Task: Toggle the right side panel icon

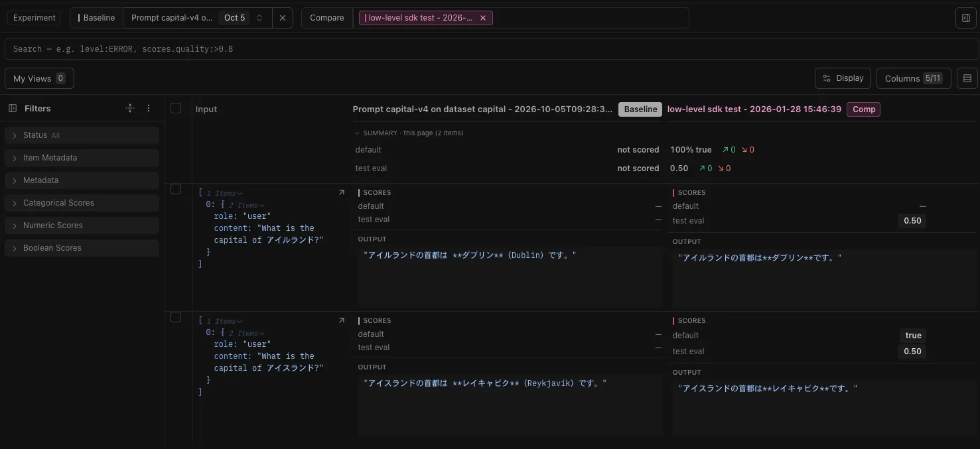Action: [966, 18]
